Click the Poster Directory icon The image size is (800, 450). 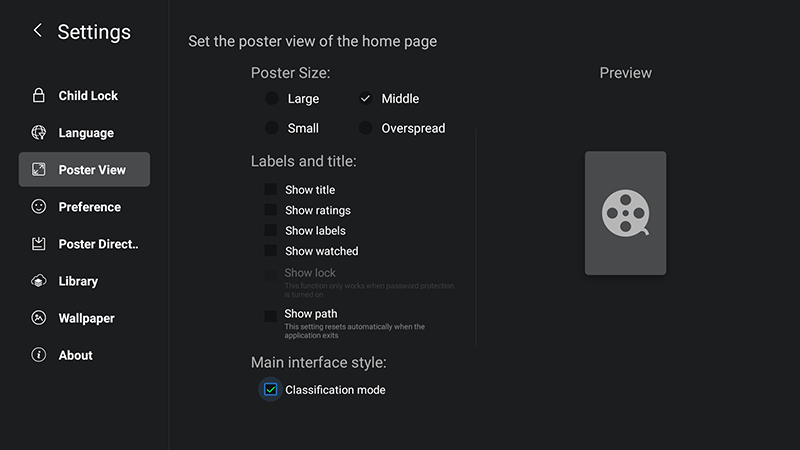(x=39, y=244)
